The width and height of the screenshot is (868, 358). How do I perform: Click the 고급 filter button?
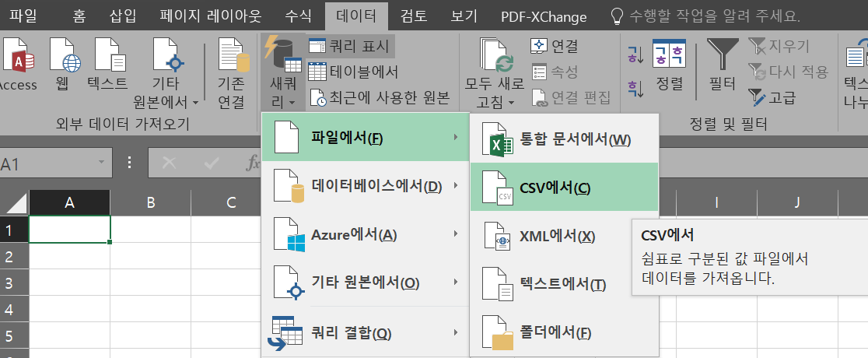click(772, 97)
